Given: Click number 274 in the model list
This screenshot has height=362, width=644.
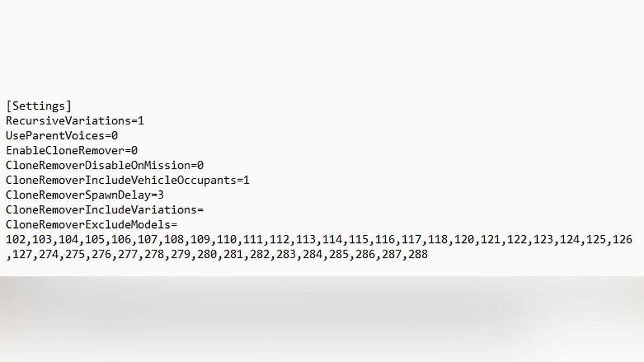Looking at the screenshot, I should point(49,254).
